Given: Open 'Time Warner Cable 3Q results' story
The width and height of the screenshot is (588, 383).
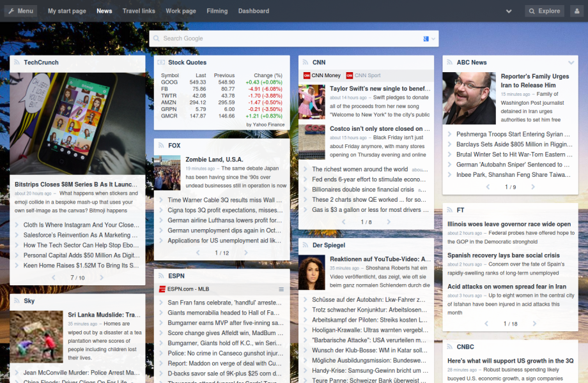Looking at the screenshot, I should point(224,200).
